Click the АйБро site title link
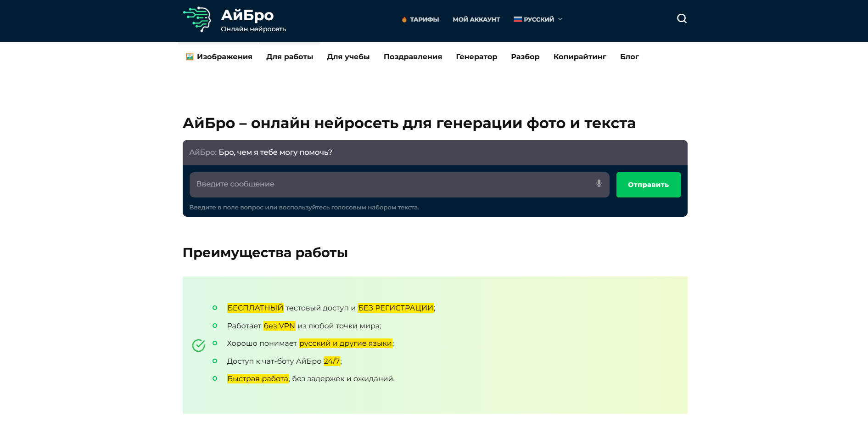Screen dimensions: 868x428 pyautogui.click(x=247, y=15)
